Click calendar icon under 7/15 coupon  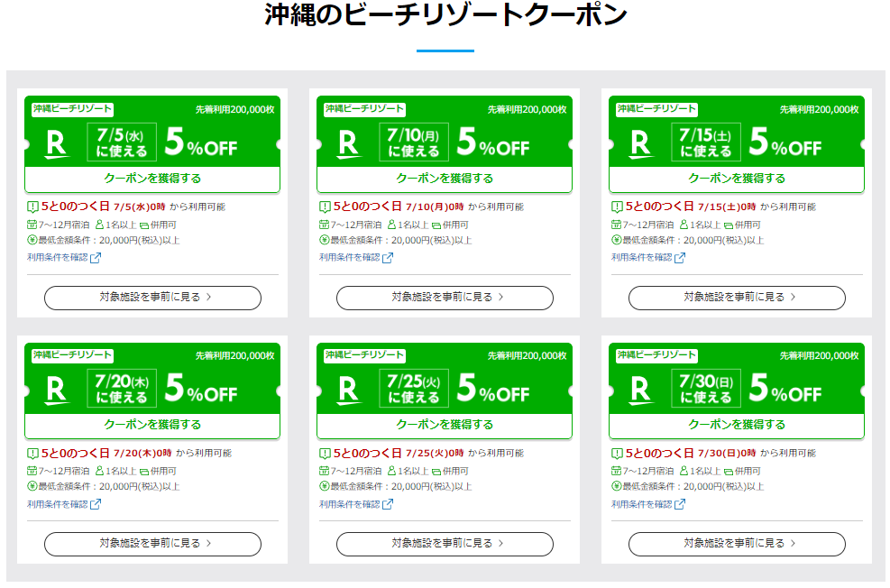(x=617, y=224)
